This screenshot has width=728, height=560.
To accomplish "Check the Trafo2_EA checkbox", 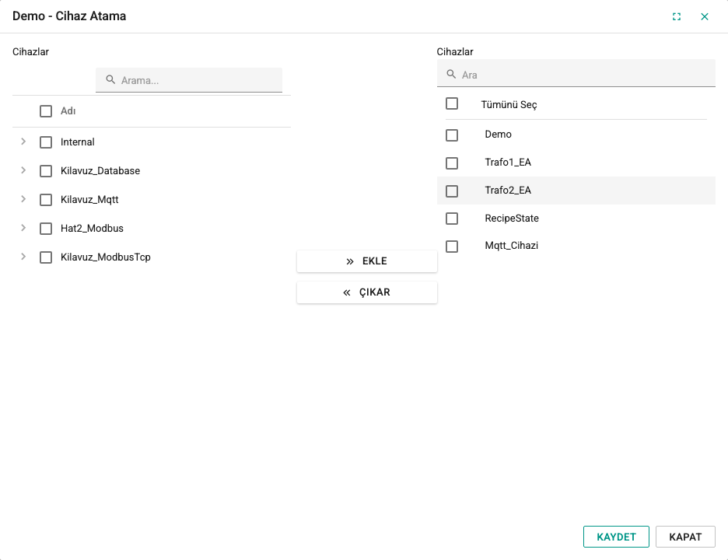I will coord(452,191).
